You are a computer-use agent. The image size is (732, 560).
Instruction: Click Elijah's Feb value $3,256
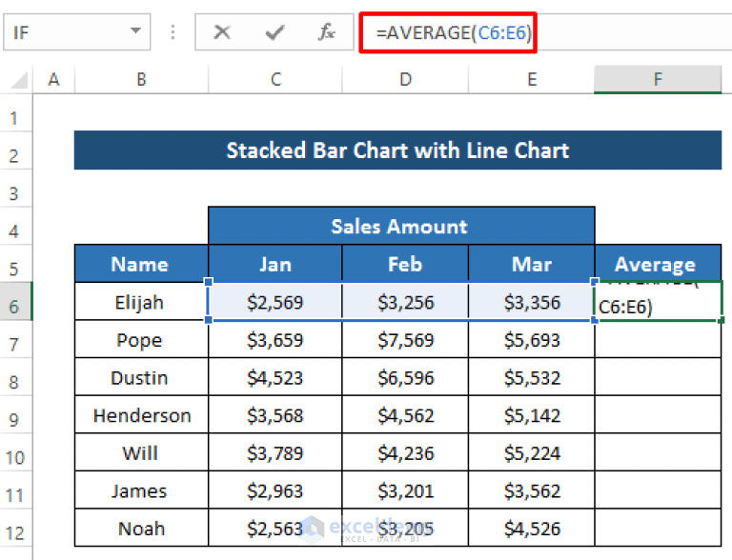pos(405,302)
